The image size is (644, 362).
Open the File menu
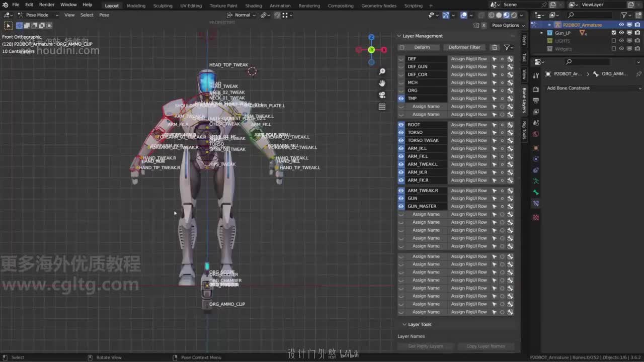coord(16,5)
